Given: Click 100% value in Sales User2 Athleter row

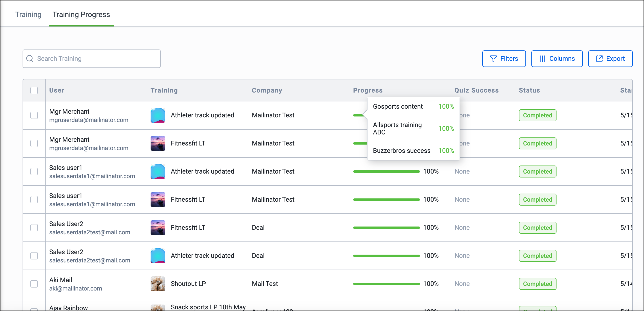Looking at the screenshot, I should point(431,256).
